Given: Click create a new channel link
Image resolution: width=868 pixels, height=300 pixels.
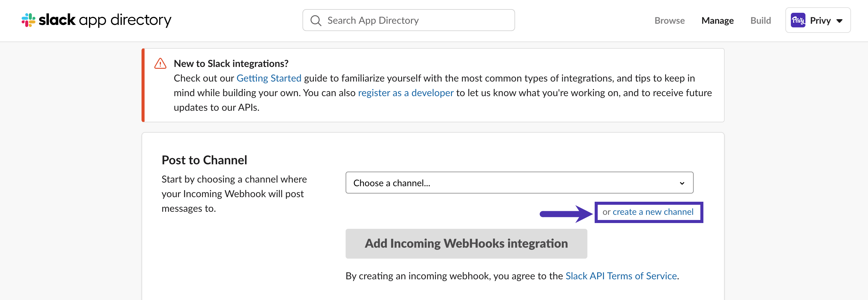Looking at the screenshot, I should tap(653, 212).
